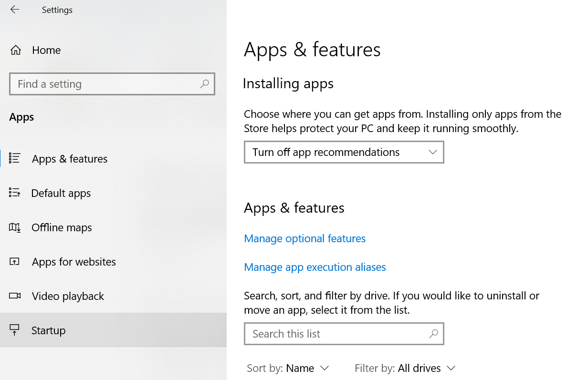Click the Offline maps map icon
The width and height of the screenshot is (588, 380).
click(15, 227)
